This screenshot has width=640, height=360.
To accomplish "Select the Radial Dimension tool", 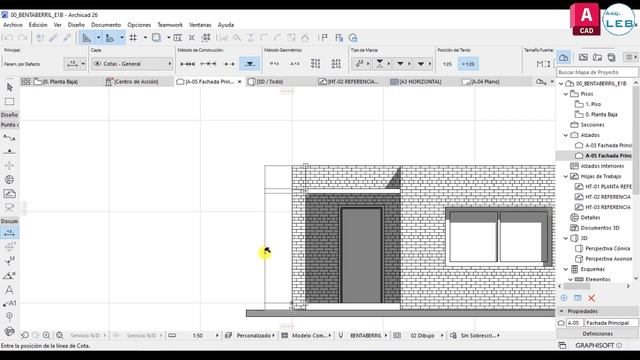I will (9, 261).
